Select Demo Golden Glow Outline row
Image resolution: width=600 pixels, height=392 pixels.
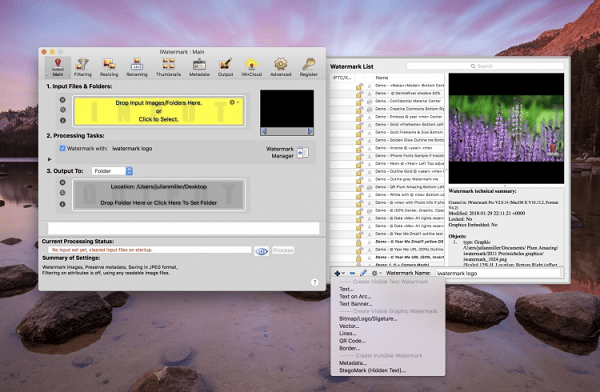387,140
